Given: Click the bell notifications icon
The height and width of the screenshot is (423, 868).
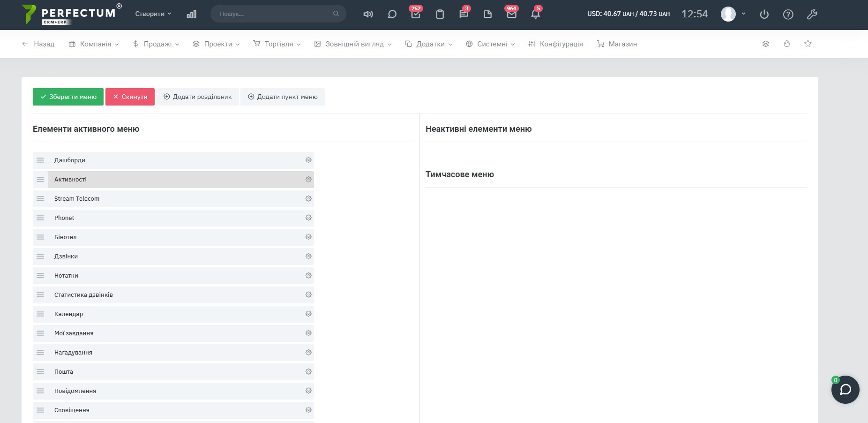Looking at the screenshot, I should [x=535, y=14].
